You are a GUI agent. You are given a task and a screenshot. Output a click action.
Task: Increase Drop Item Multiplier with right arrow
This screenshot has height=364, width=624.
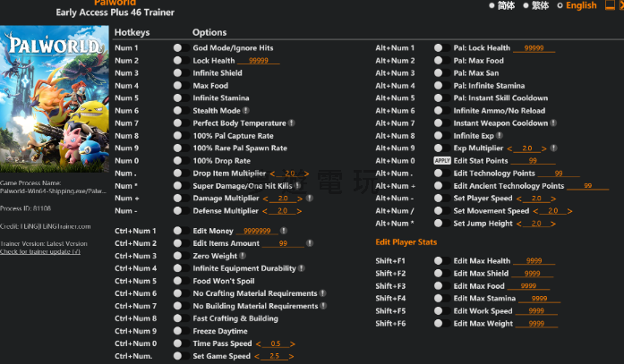[306, 174]
